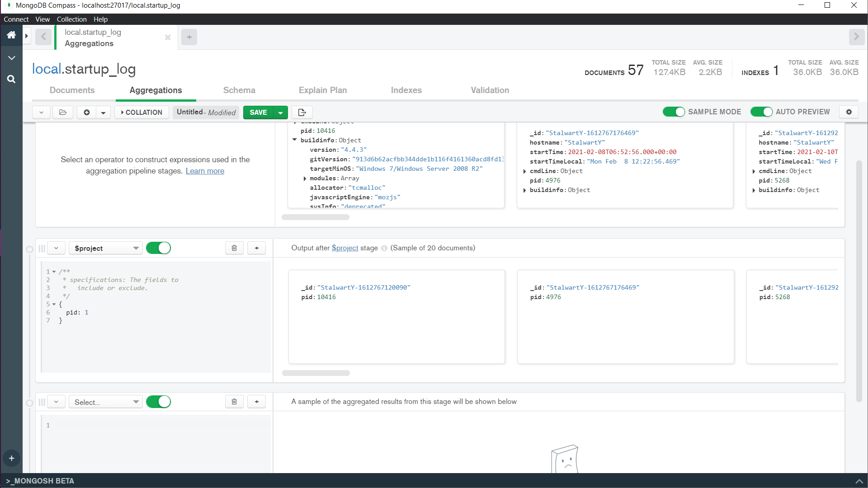Screen dimensions: 868x488
Task: Disable the empty Select stage toggle
Action: [158, 402]
